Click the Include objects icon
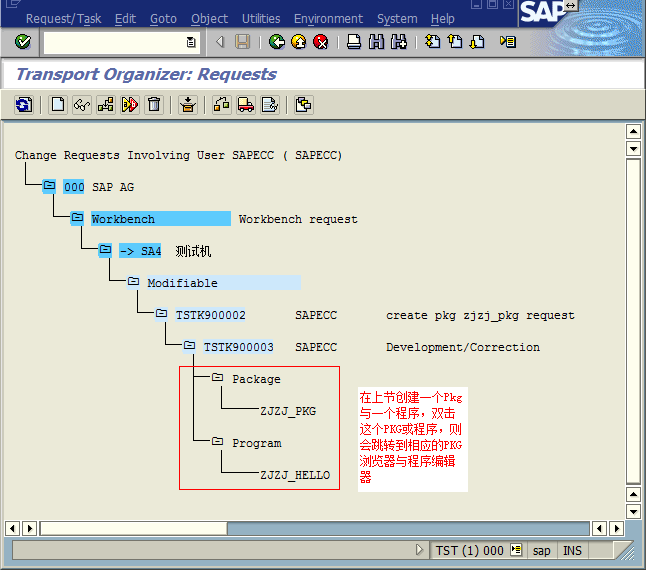Image resolution: width=646 pixels, height=570 pixels. click(188, 105)
